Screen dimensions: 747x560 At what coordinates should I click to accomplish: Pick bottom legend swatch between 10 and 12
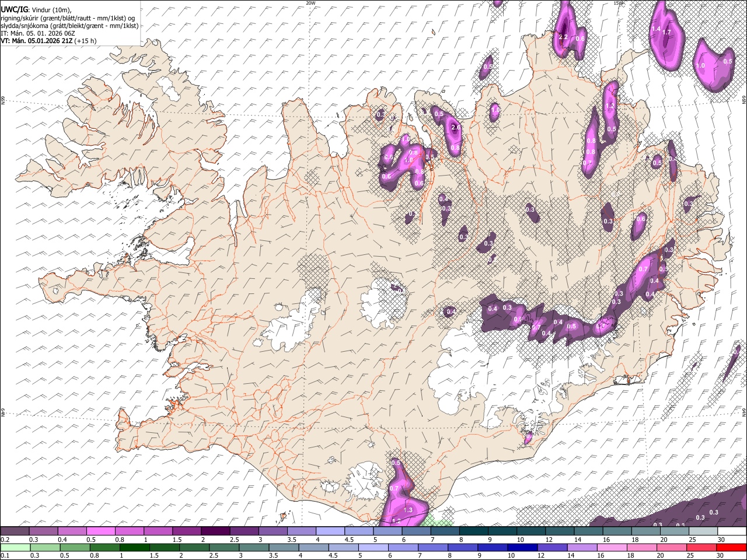pos(522,547)
